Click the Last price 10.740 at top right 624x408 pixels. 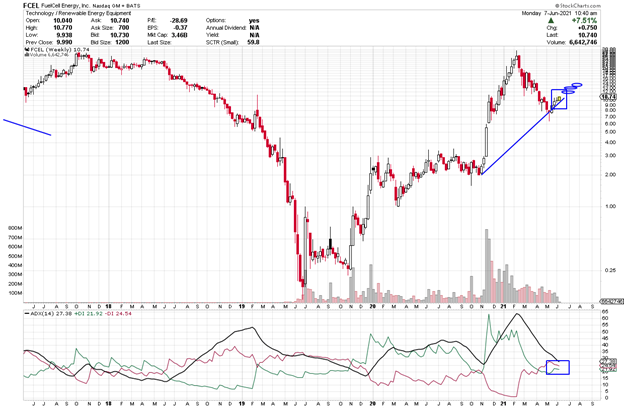[x=587, y=35]
